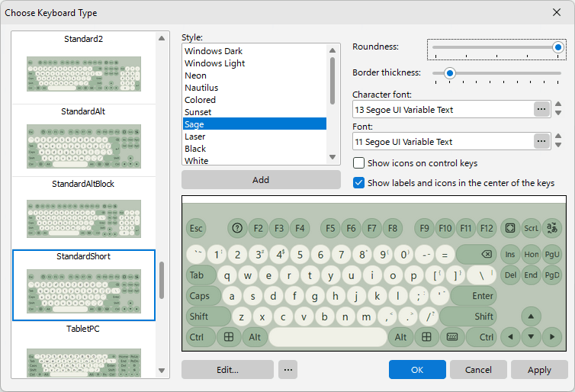575x392 pixels.
Task: Click the left Windows key in preview
Action: click(x=229, y=337)
